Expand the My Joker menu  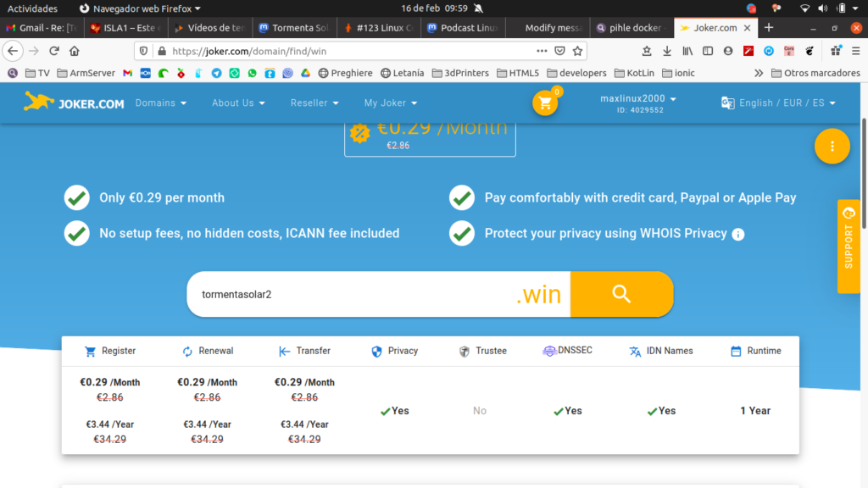pyautogui.click(x=391, y=103)
